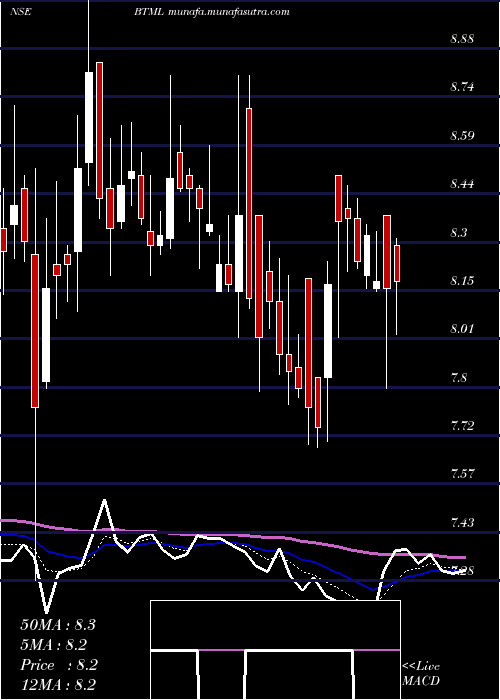Click the Price : 8.2 readout
This screenshot has height=700, width=500.
click(59, 665)
